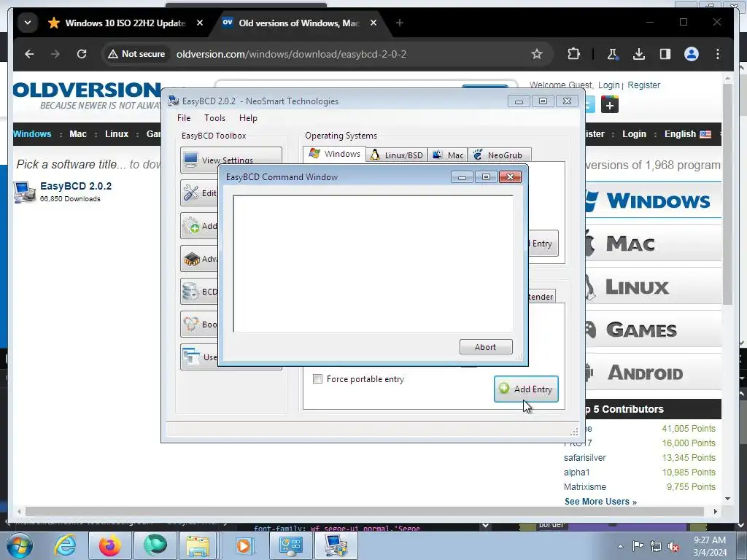Click Abort in EasyBCD Command Window
The height and width of the screenshot is (560, 747).
click(x=485, y=346)
